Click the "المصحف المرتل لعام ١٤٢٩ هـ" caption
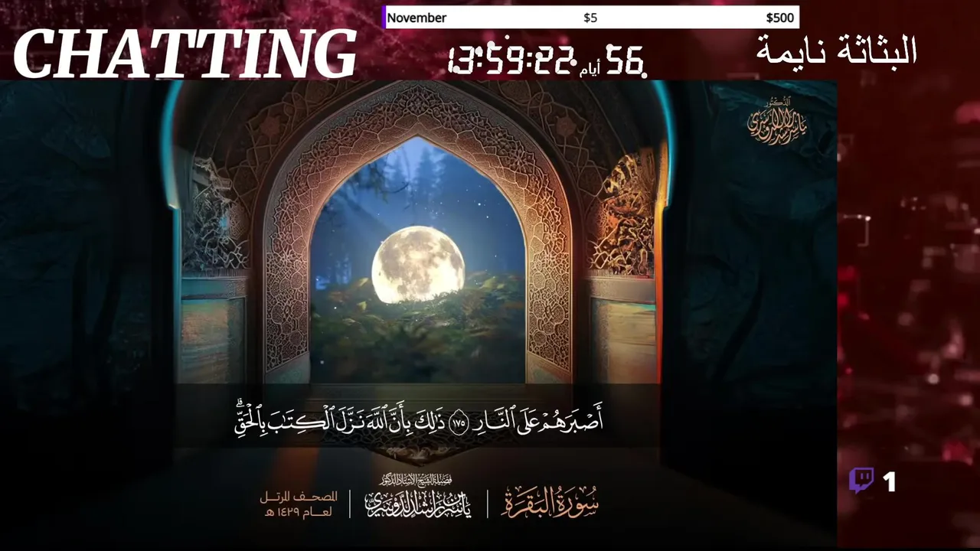 (x=299, y=504)
